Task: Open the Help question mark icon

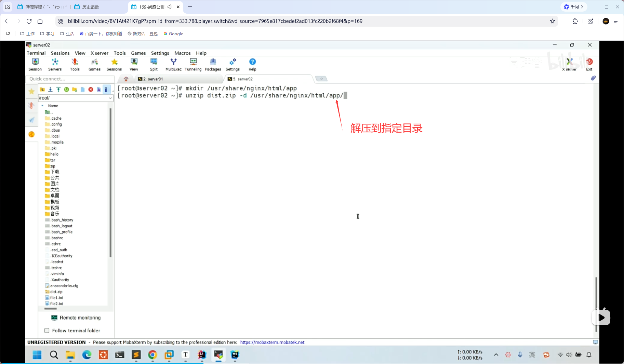Action: (252, 64)
